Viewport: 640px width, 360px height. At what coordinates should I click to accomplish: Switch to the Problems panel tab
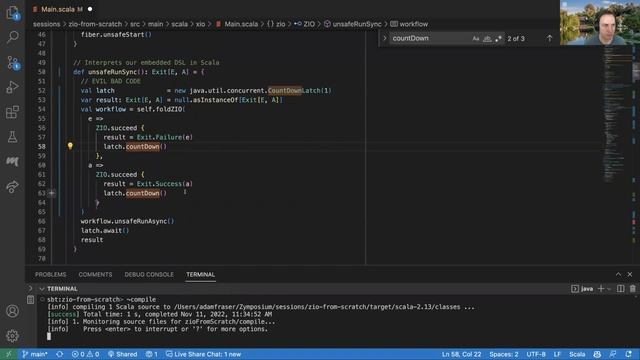(x=51, y=274)
